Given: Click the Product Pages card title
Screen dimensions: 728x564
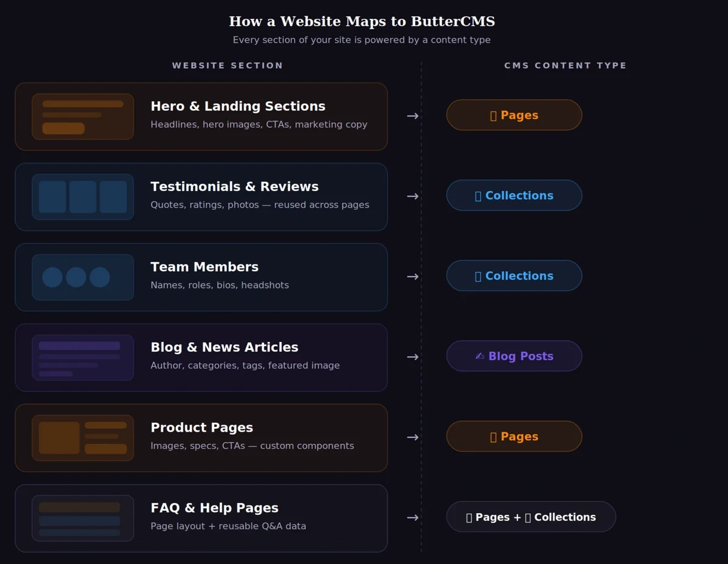Looking at the screenshot, I should 201,428.
